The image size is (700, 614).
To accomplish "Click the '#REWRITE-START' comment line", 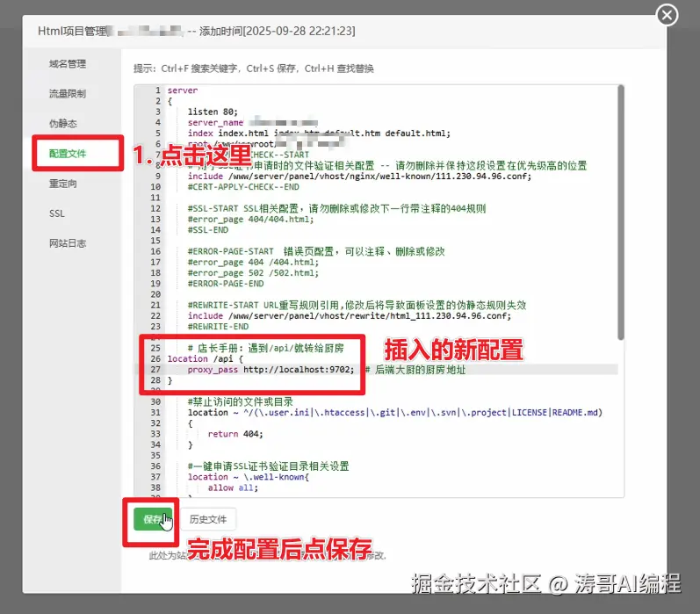I will click(357, 305).
